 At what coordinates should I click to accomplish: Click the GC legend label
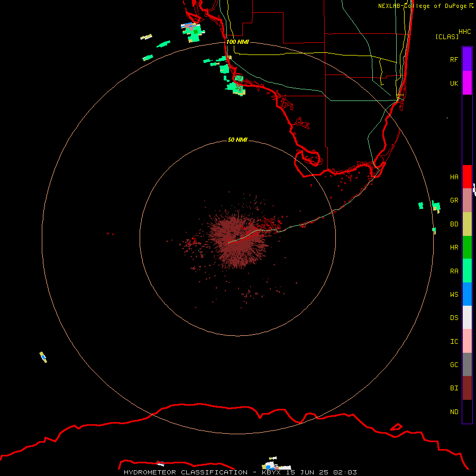(454, 365)
